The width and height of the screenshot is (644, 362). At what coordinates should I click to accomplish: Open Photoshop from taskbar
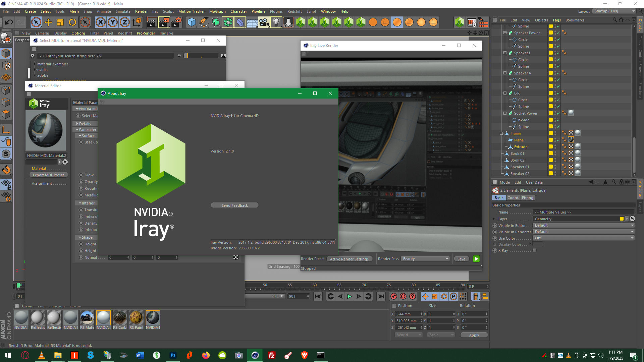coord(173,355)
